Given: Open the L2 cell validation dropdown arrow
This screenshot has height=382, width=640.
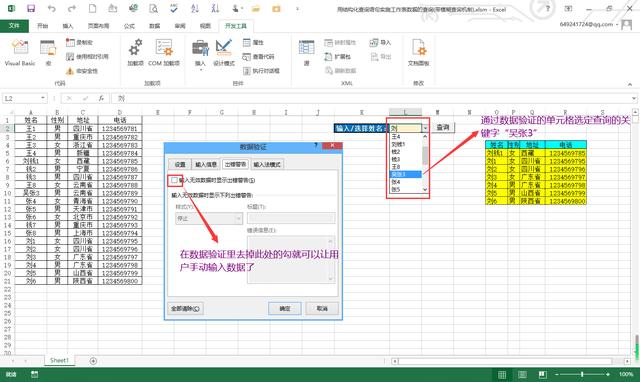Looking at the screenshot, I should pyautogui.click(x=425, y=129).
